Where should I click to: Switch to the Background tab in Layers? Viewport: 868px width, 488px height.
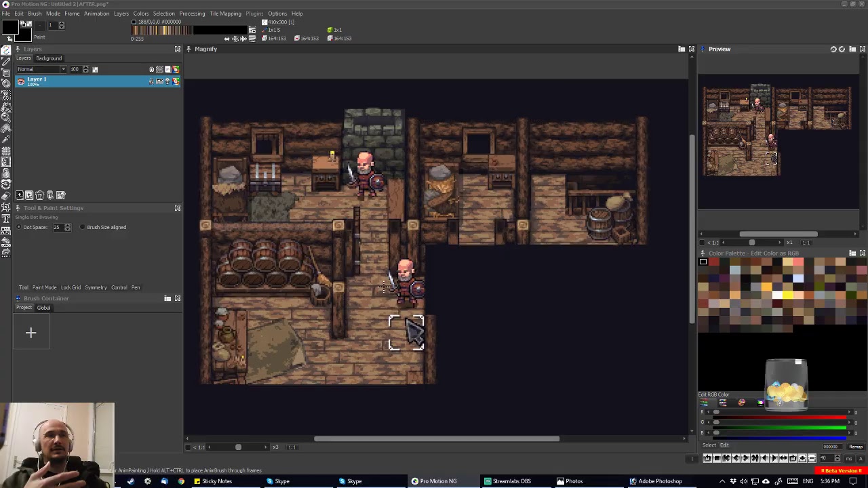point(49,58)
